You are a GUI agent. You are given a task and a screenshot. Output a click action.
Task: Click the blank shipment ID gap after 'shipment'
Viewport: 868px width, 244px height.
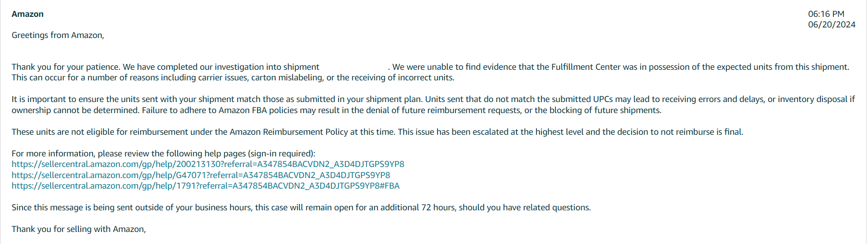354,67
